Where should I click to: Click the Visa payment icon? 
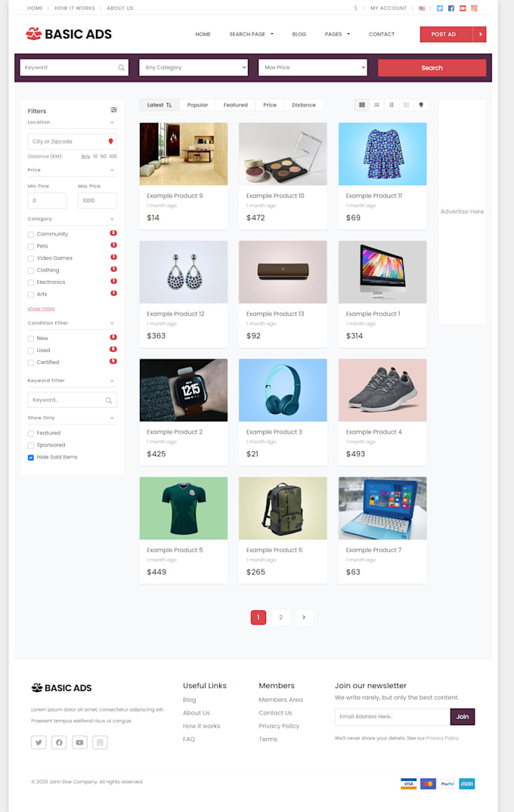pos(408,783)
